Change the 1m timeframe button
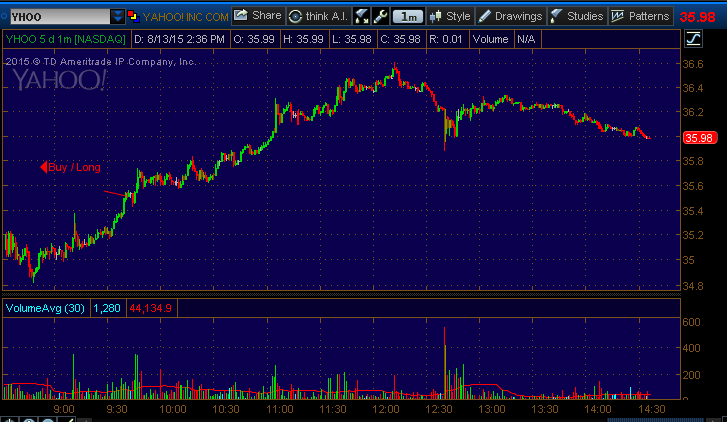Viewport: 727px width, 422px height. point(408,17)
